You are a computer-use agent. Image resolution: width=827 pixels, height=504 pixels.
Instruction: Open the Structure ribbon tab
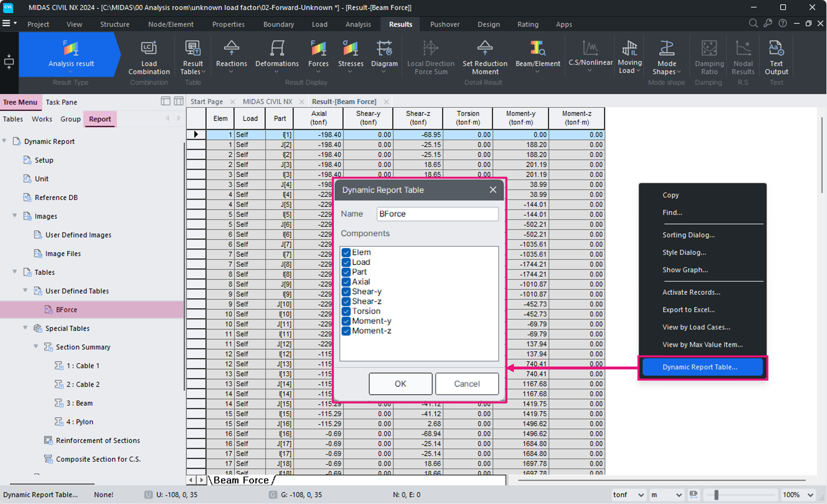(x=114, y=24)
